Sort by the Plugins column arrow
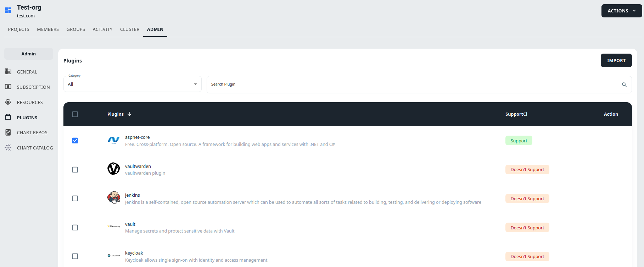 point(129,114)
